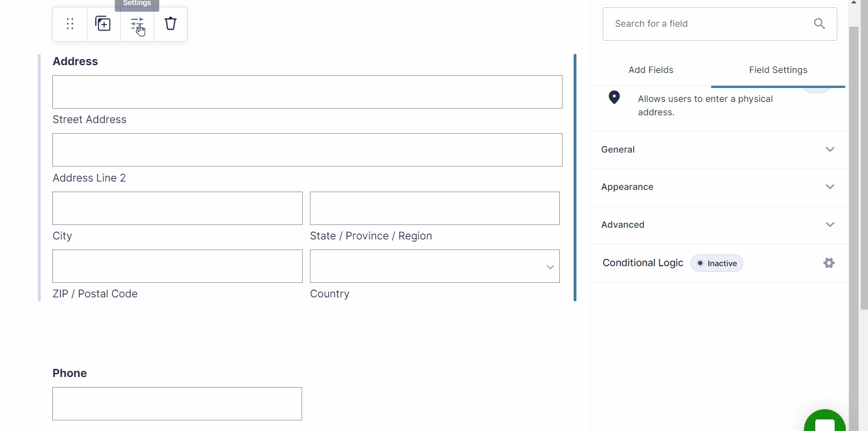The height and width of the screenshot is (431, 868).
Task: Click the City input field
Action: (x=177, y=208)
